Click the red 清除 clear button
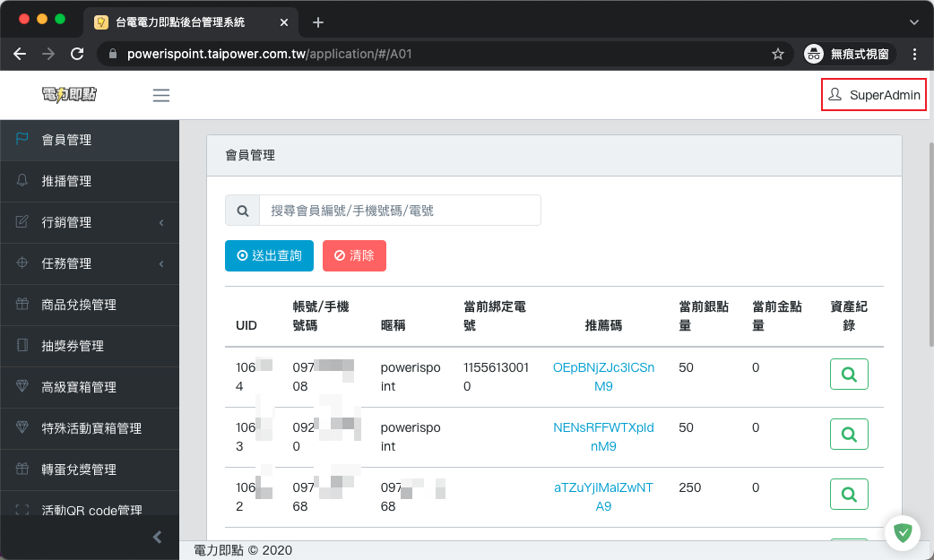 click(354, 255)
